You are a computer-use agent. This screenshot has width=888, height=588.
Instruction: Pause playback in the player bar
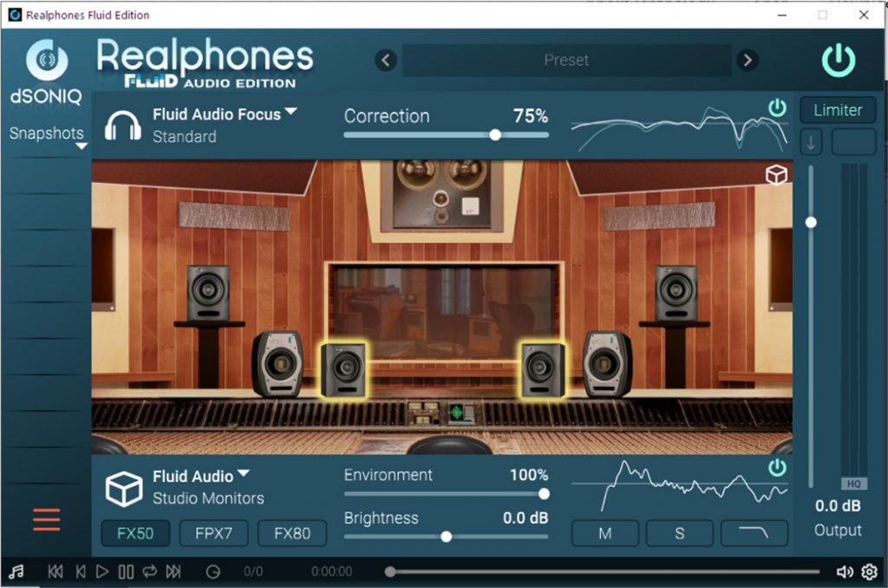pyautogui.click(x=126, y=572)
